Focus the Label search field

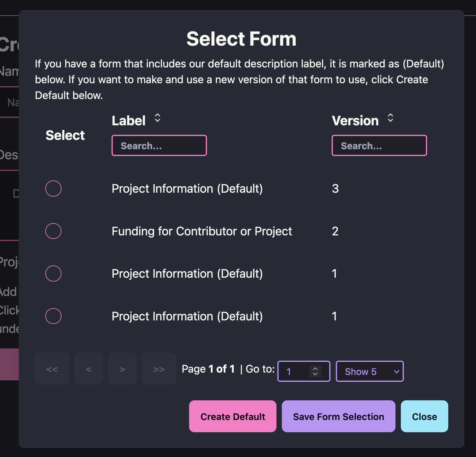pos(159,146)
